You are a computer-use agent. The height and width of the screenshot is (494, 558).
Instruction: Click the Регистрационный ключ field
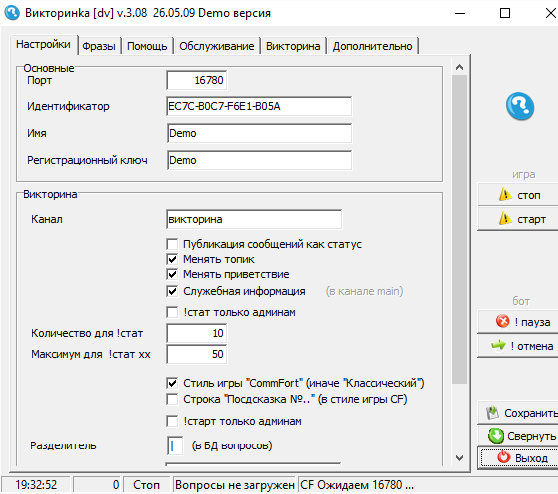(259, 160)
